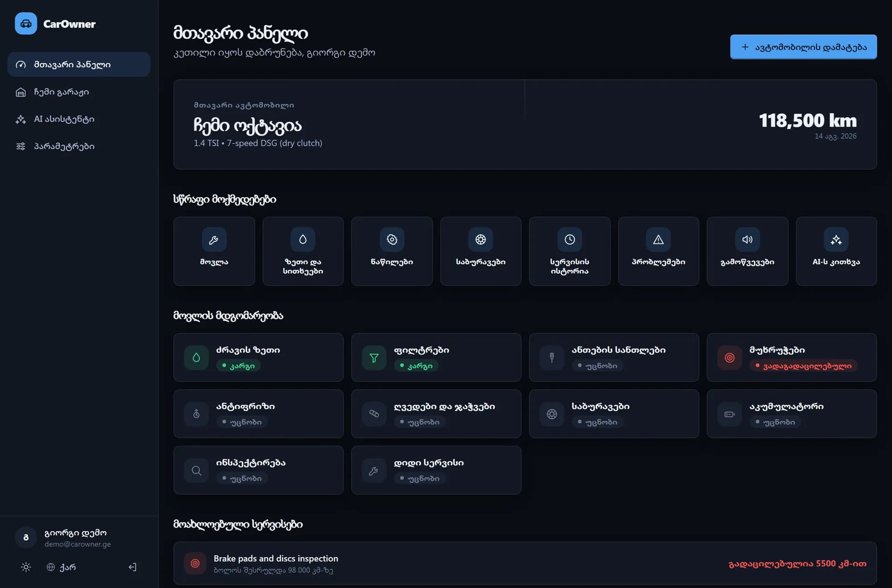The width and height of the screenshot is (892, 588).
Task: Open the სერვისის ისტორია clock icon
Action: (x=570, y=239)
